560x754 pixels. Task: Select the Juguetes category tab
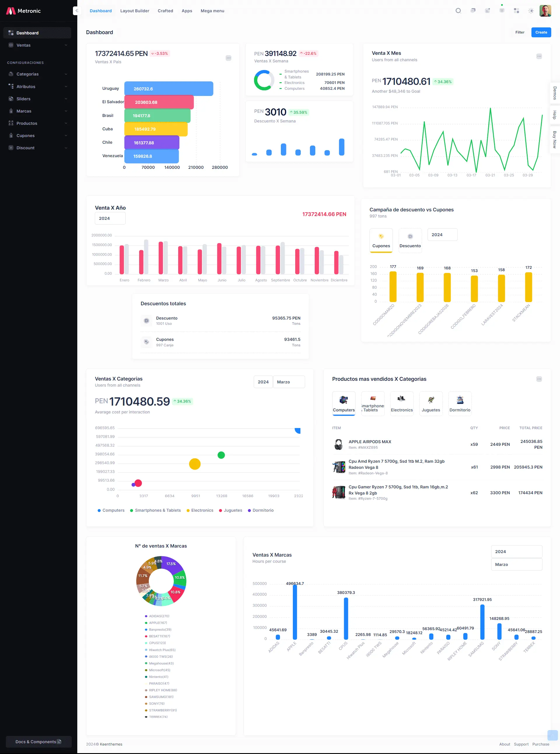(430, 403)
